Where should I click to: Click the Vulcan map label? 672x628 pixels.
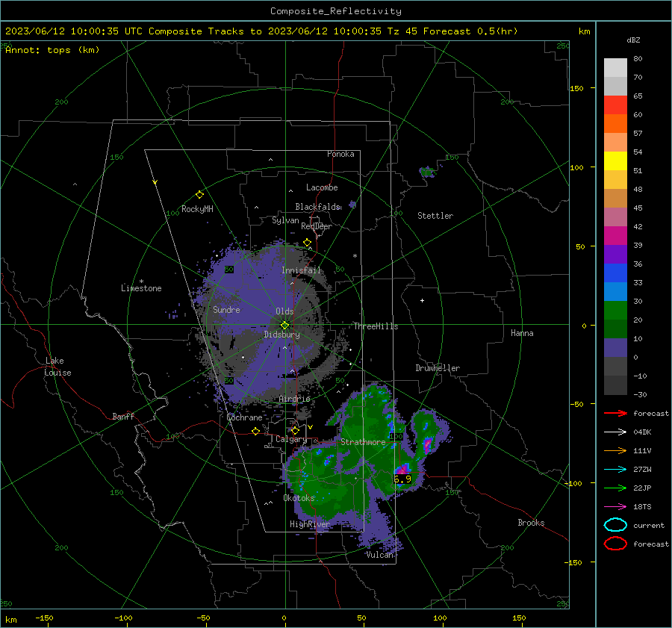click(x=380, y=555)
